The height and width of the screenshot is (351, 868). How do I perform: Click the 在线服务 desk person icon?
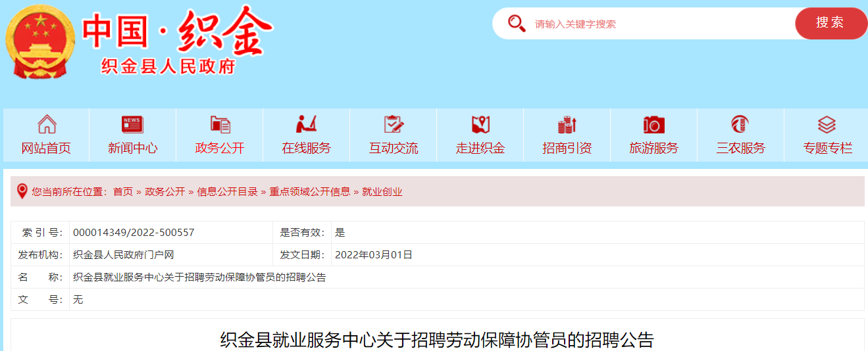point(306,124)
